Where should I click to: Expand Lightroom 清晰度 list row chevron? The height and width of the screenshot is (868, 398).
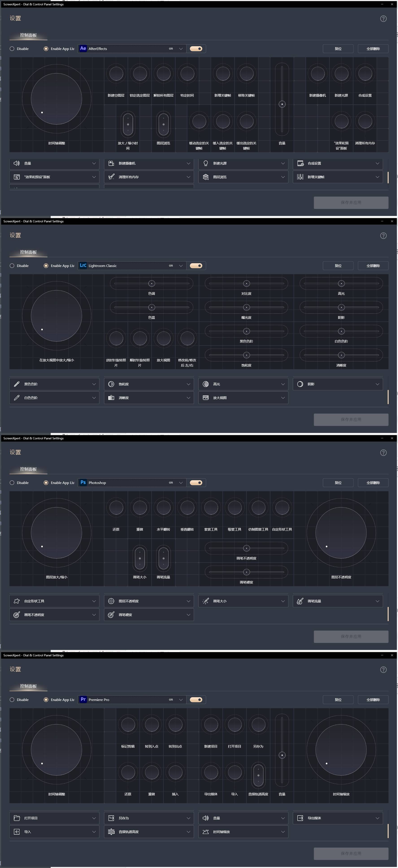click(x=188, y=398)
